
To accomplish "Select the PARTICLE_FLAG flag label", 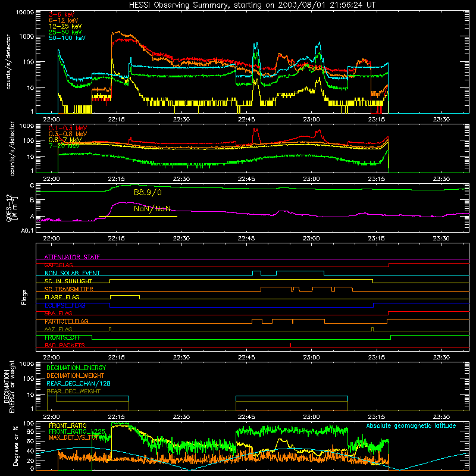I will 67,321.
